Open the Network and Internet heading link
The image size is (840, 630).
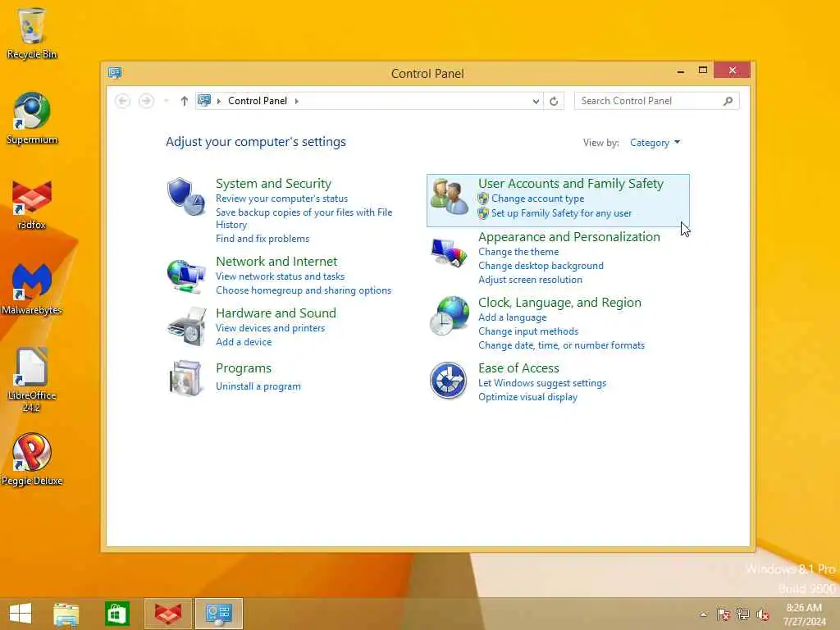[x=276, y=262]
